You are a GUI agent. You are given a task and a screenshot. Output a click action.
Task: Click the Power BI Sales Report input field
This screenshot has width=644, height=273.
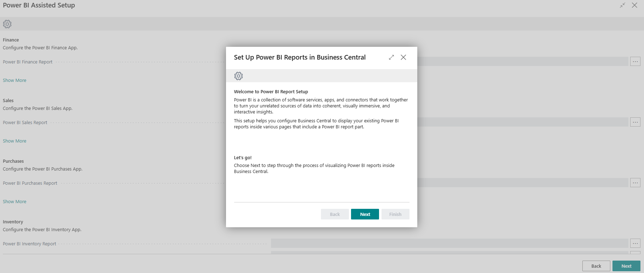(x=523, y=122)
